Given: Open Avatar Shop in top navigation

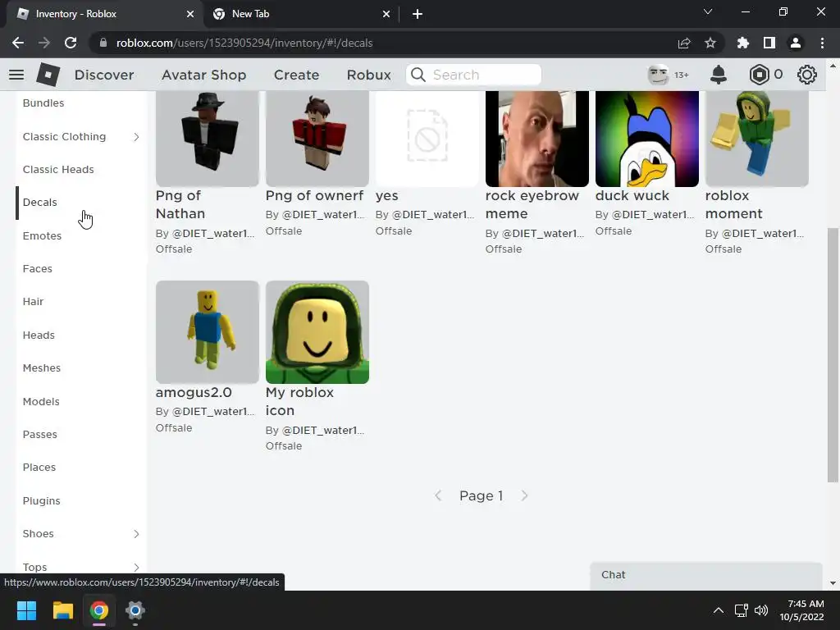Looking at the screenshot, I should pos(203,75).
